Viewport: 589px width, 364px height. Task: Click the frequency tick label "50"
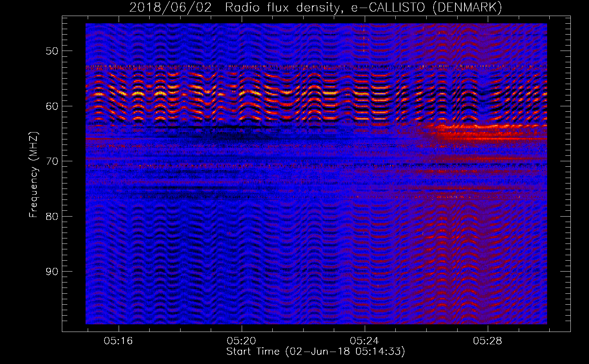click(52, 51)
